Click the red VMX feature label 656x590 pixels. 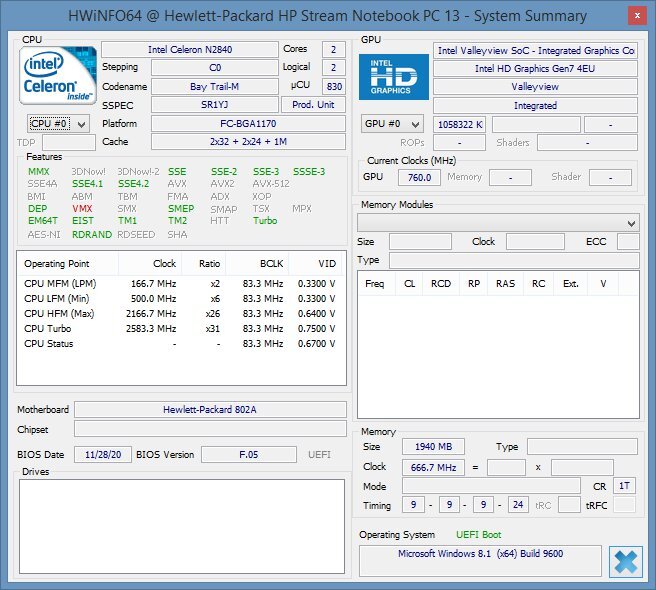pyautogui.click(x=82, y=208)
